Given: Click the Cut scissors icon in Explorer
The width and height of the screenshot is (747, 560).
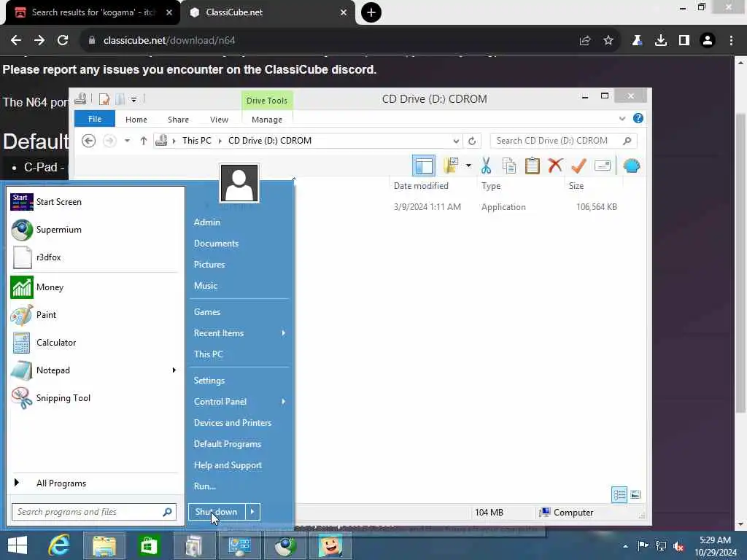Looking at the screenshot, I should pyautogui.click(x=486, y=166).
